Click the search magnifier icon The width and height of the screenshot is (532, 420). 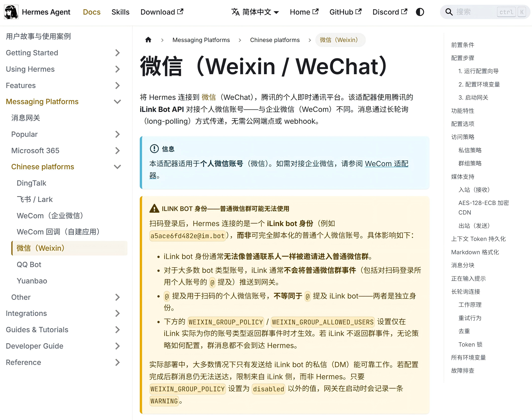(x=449, y=12)
